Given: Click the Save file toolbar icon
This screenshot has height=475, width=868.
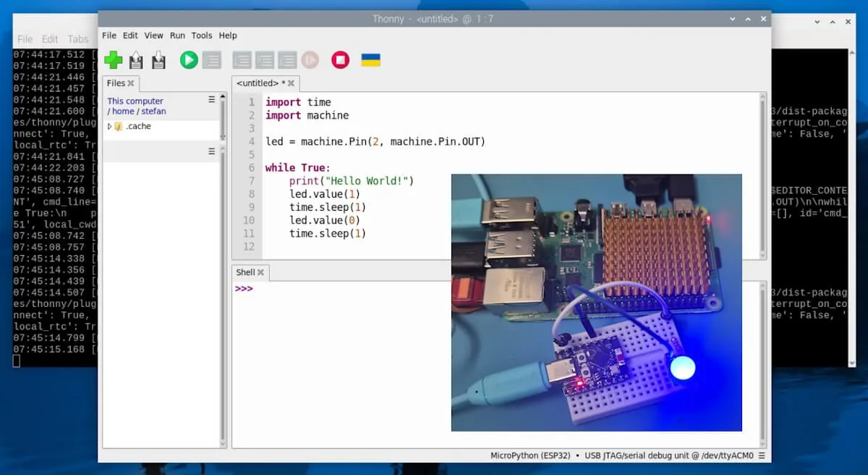Looking at the screenshot, I should (158, 60).
